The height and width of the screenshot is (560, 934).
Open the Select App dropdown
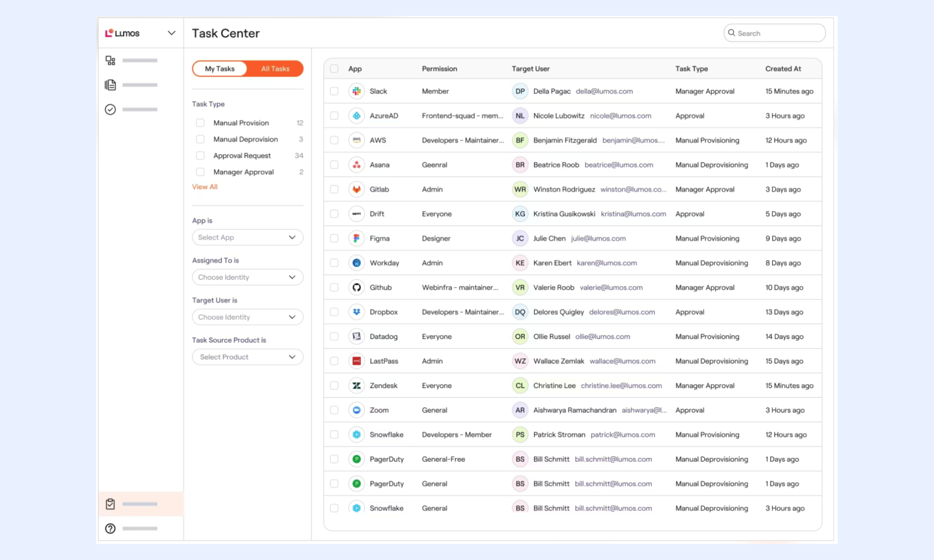248,238
